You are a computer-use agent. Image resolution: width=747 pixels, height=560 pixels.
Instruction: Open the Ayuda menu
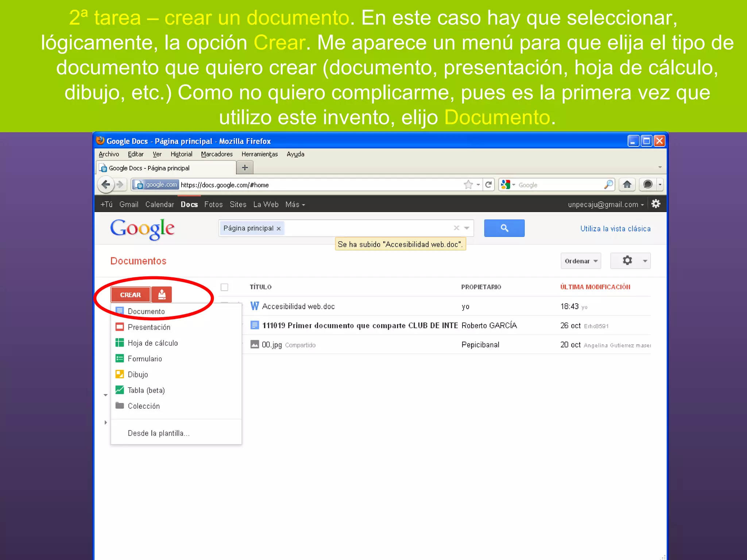[295, 154]
